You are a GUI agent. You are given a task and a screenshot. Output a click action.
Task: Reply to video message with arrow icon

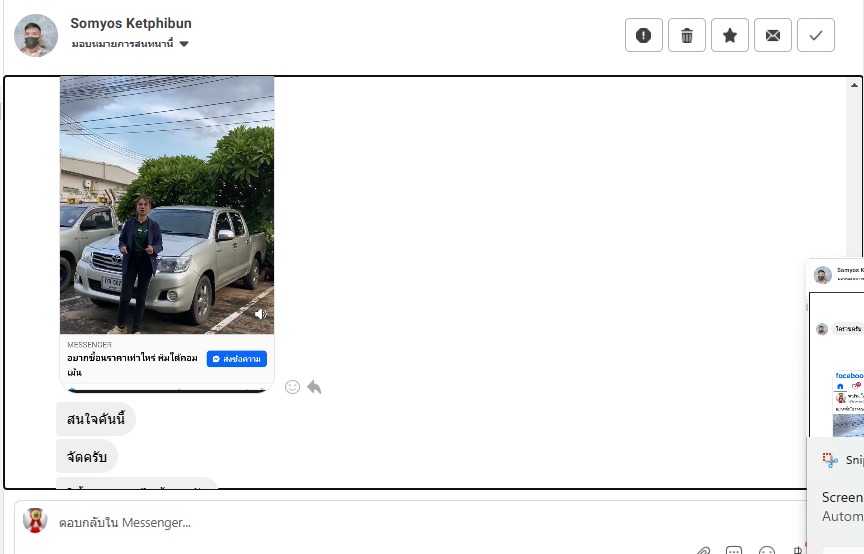pyautogui.click(x=314, y=387)
